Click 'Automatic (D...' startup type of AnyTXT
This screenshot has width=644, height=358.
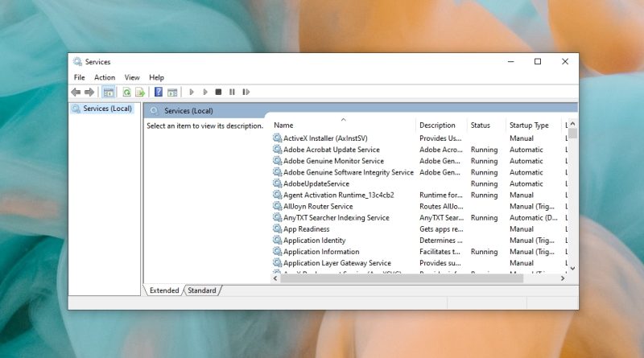tap(534, 217)
